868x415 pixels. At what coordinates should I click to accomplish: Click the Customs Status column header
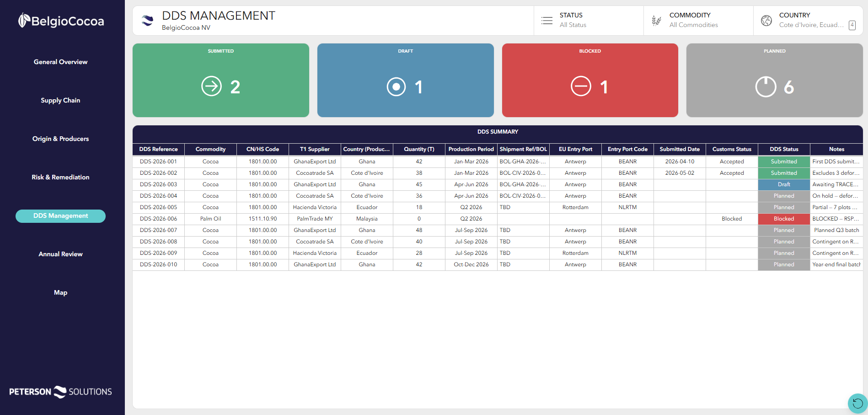tap(732, 149)
